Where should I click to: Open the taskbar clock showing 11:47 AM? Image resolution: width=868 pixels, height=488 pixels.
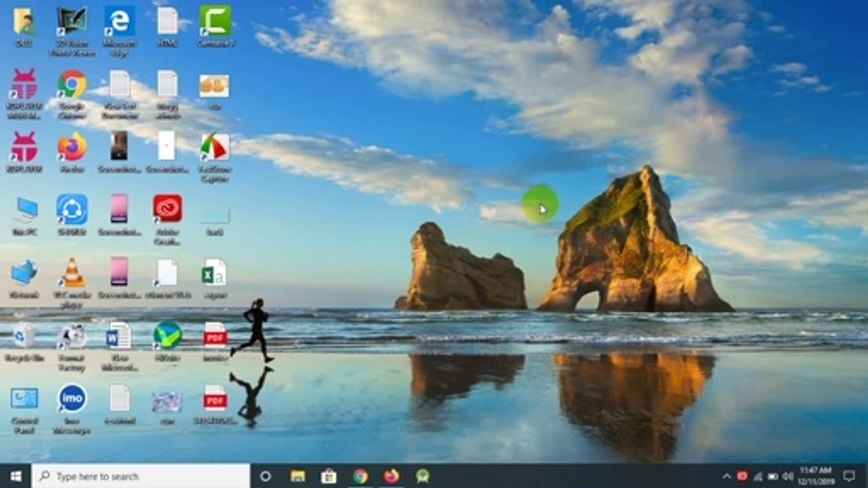click(x=816, y=476)
